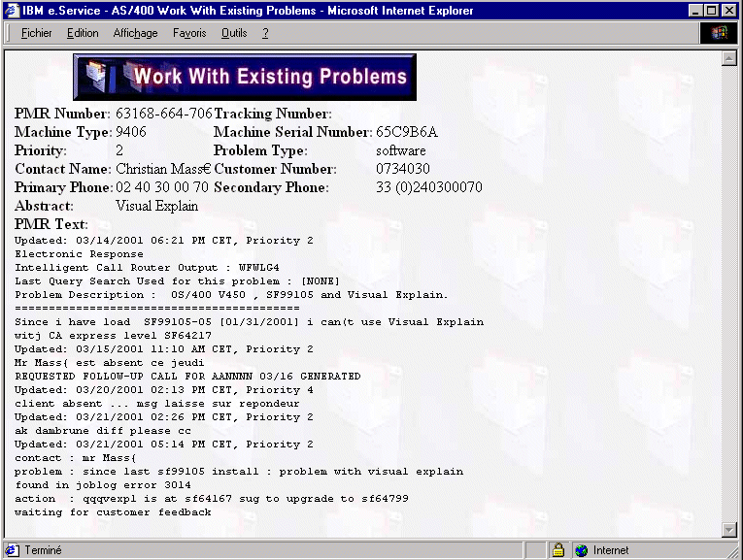The width and height of the screenshot is (743, 560).
Task: Click the line 'Updated: 03/20/2001 02:13 PM CET, Priority 4'
Action: 164,390
